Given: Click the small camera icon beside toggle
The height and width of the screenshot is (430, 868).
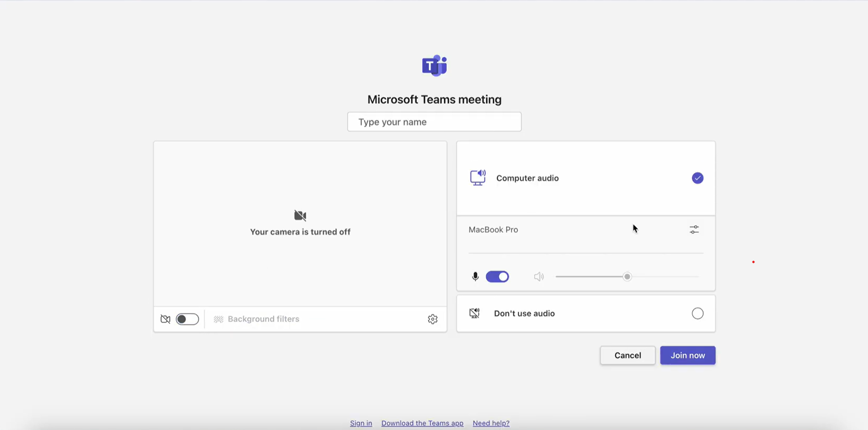Looking at the screenshot, I should [165, 319].
